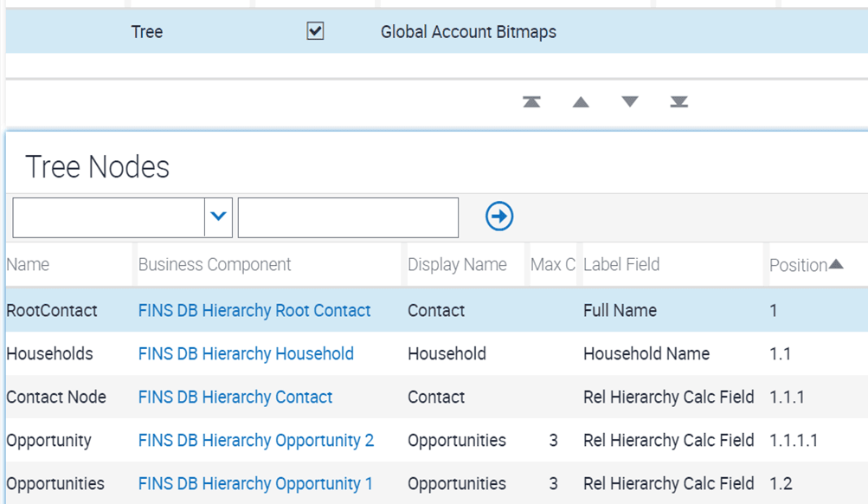This screenshot has width=868, height=504.
Task: Click the search field combo box
Action: click(109, 216)
